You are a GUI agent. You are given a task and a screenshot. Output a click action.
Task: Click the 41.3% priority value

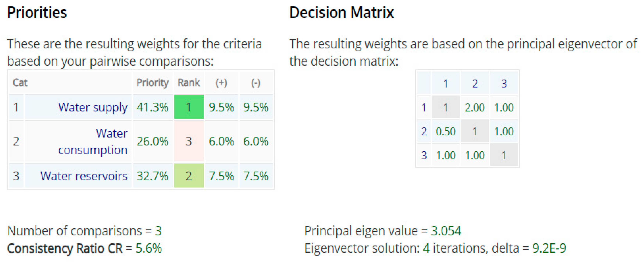pos(152,107)
